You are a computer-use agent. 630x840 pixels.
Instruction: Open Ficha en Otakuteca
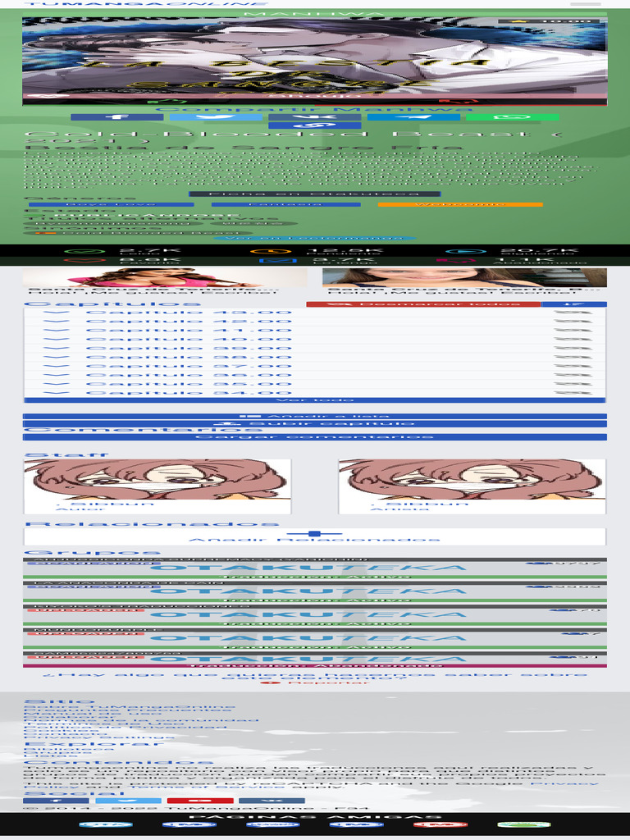(x=314, y=194)
